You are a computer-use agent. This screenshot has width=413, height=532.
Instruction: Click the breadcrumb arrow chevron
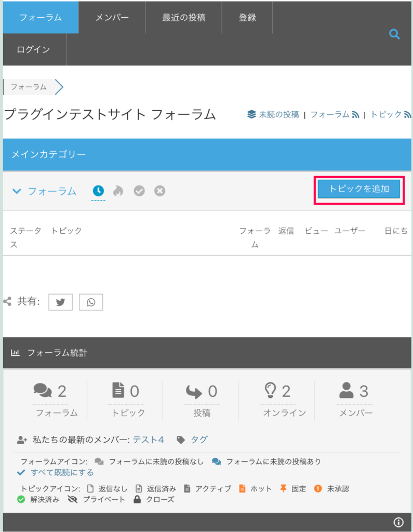59,87
